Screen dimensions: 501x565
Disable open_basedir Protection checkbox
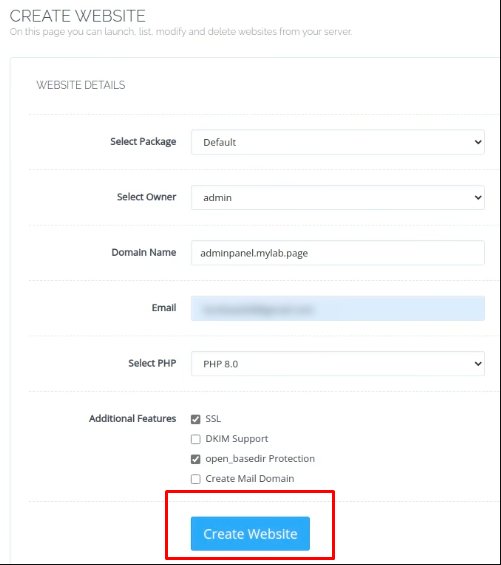coord(196,459)
